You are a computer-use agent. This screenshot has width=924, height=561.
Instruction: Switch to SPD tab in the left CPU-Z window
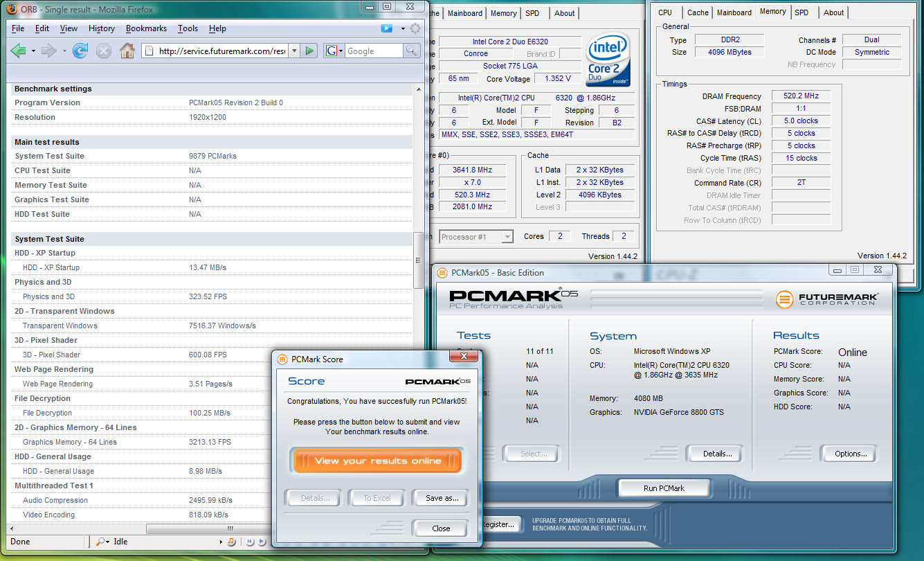[x=532, y=13]
